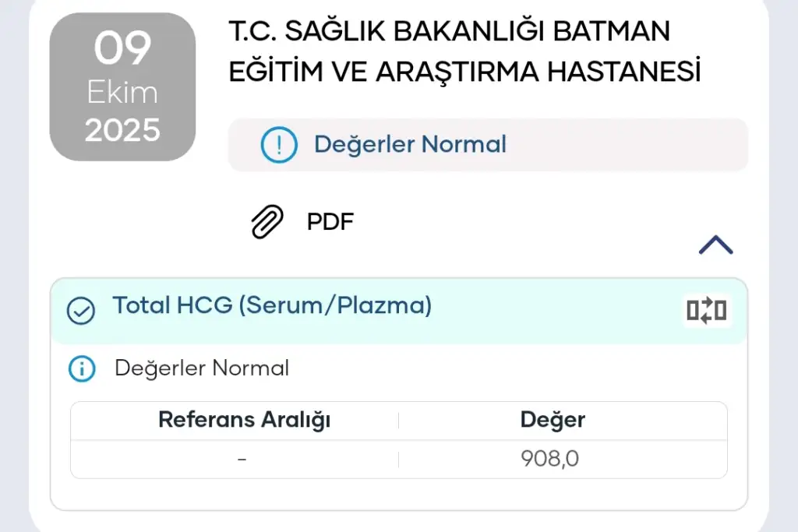Viewport: 798px width, 532px height.
Task: Click the paperclip attachment icon
Action: click(x=267, y=222)
